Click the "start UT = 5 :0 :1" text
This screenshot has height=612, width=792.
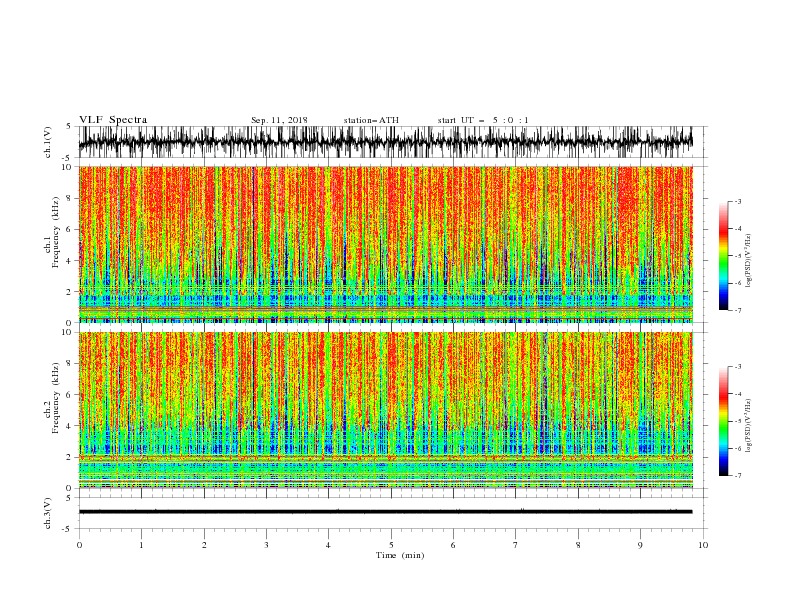[483, 120]
